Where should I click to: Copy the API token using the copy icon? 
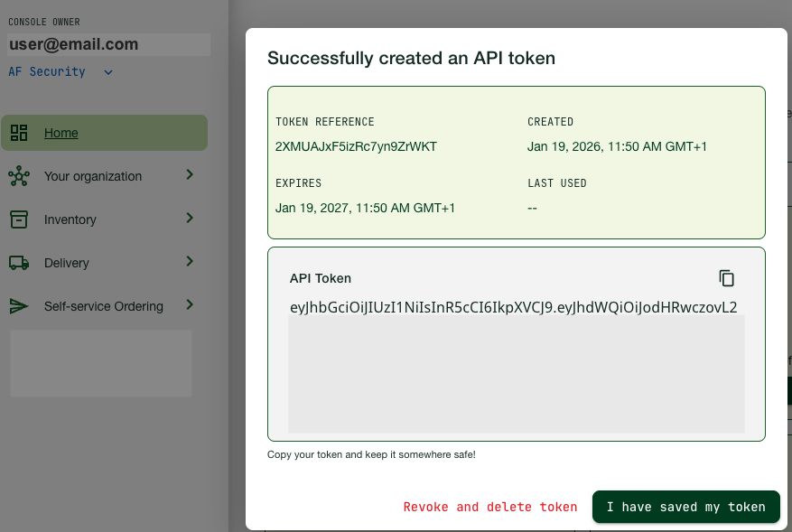pyautogui.click(x=727, y=278)
